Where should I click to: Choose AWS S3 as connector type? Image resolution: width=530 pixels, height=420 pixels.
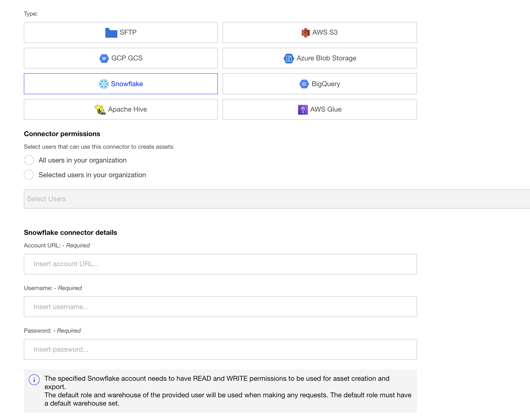tap(320, 32)
